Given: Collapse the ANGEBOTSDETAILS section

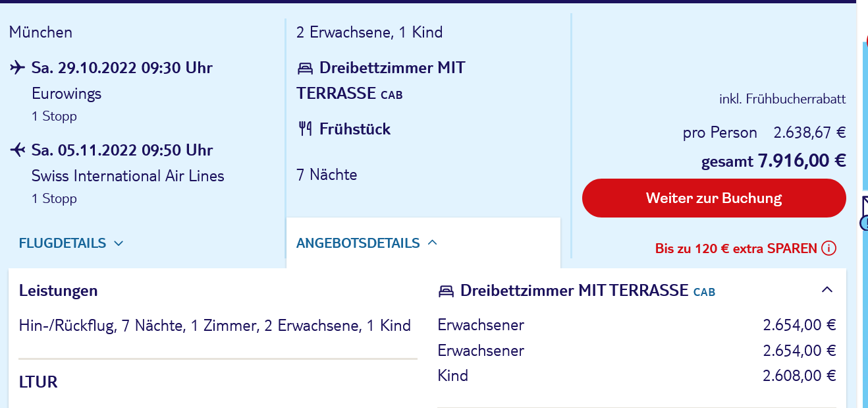Looking at the screenshot, I should [432, 243].
